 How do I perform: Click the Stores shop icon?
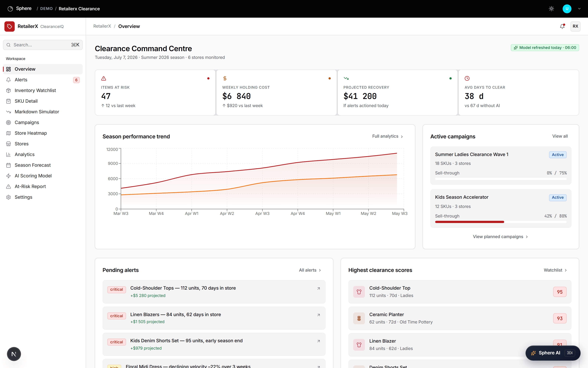click(8, 144)
